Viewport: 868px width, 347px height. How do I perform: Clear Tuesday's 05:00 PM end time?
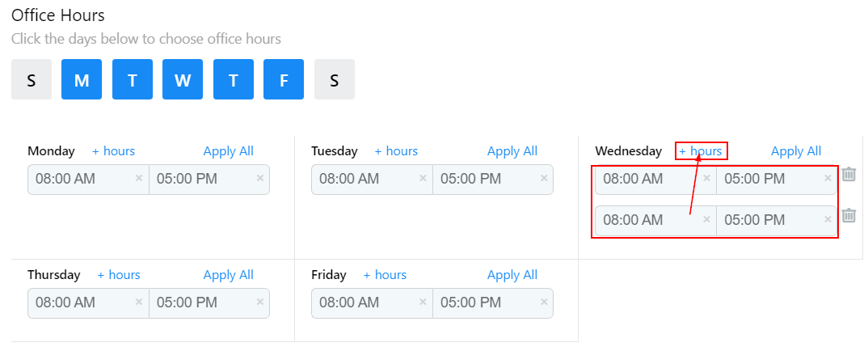[543, 179]
